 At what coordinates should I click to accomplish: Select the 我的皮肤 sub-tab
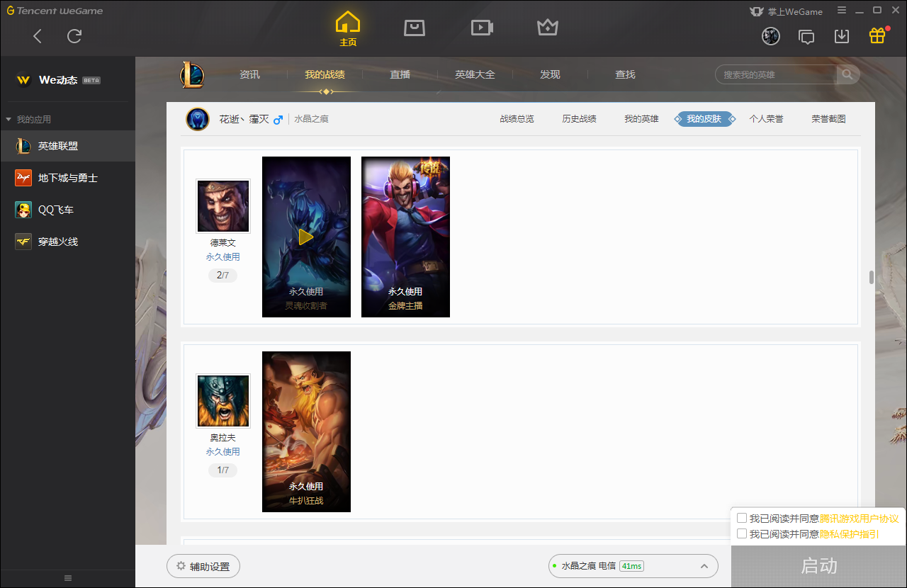[x=704, y=119]
